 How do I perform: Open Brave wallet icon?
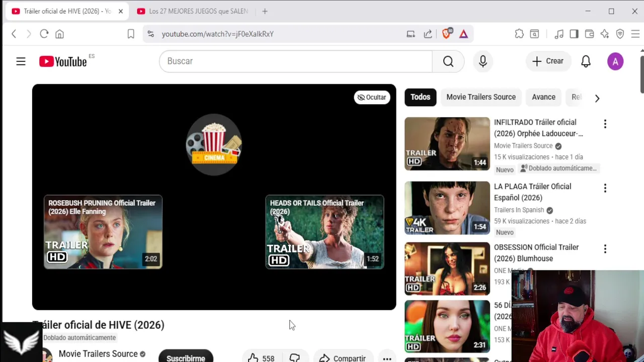point(590,34)
